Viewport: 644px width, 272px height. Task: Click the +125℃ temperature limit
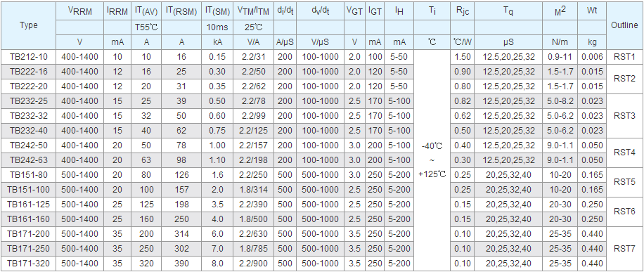[x=432, y=174]
